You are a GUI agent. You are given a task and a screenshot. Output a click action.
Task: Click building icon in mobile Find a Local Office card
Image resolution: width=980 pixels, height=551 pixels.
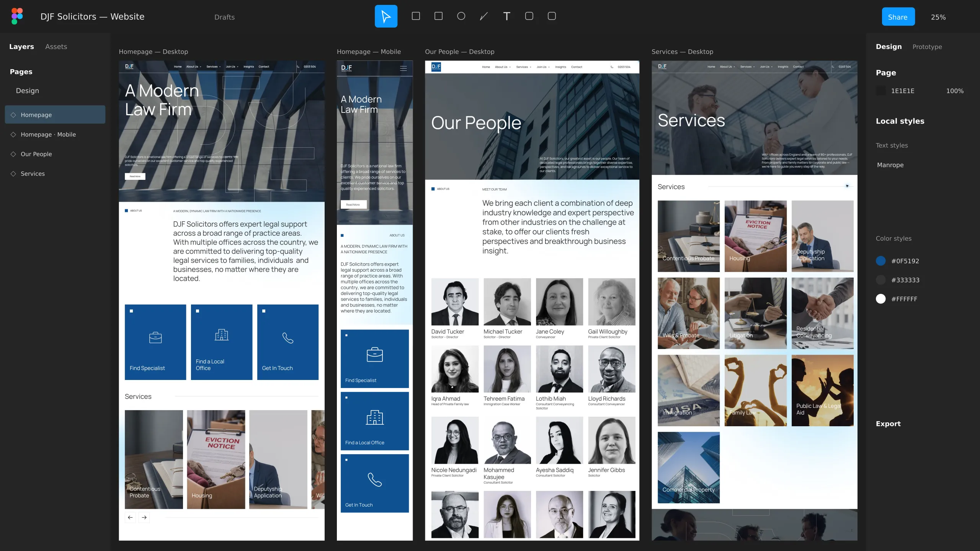coord(375,417)
